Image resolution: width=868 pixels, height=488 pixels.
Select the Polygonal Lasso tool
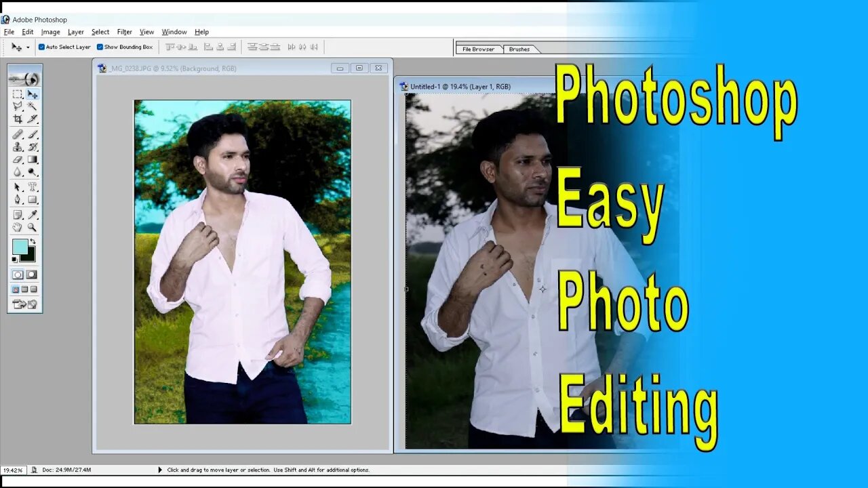(x=18, y=106)
